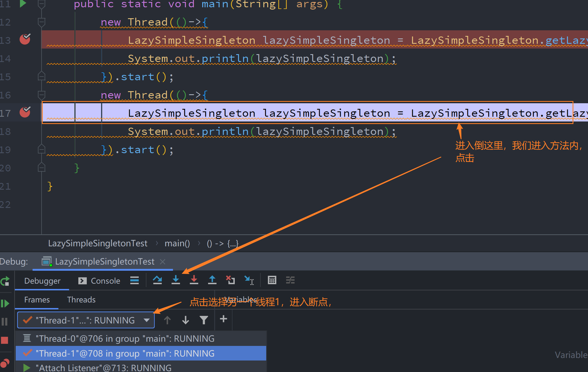Collapse lambda fold marker at line 16
This screenshot has height=372, width=588.
click(x=42, y=95)
